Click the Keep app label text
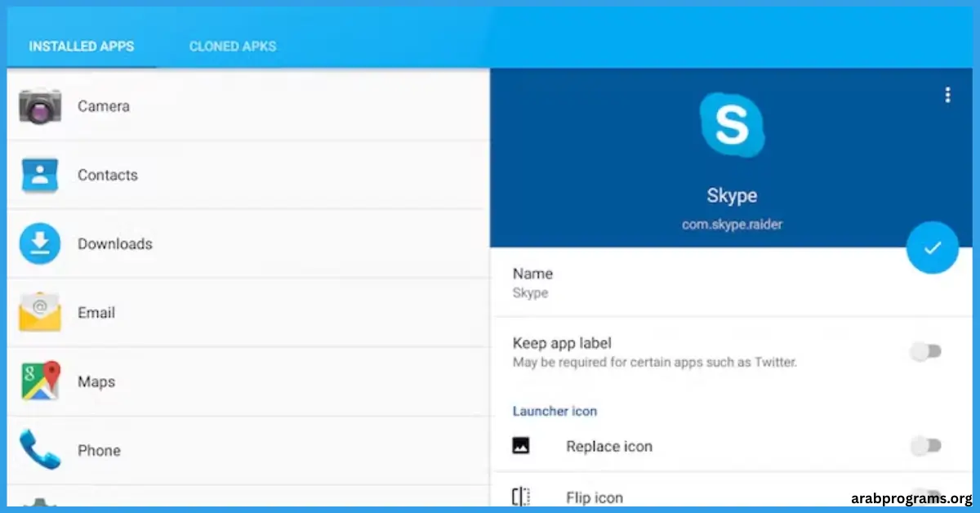This screenshot has height=513, width=980. [x=562, y=343]
